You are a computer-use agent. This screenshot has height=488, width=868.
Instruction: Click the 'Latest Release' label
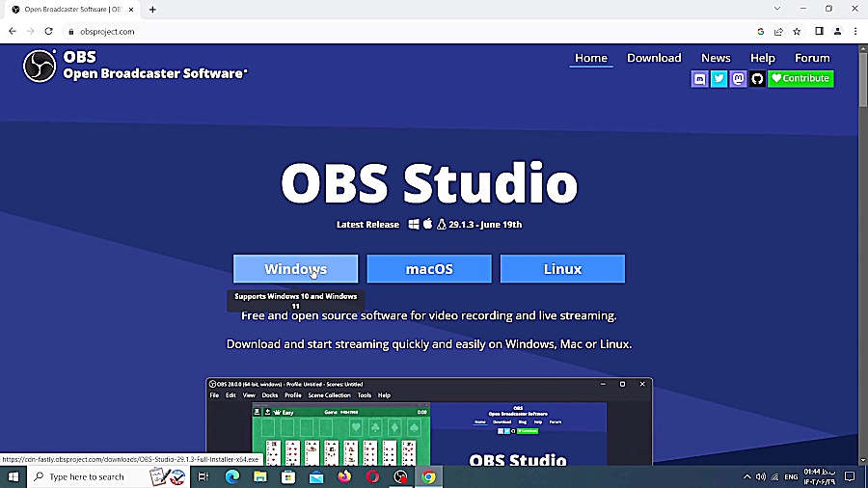tap(367, 225)
